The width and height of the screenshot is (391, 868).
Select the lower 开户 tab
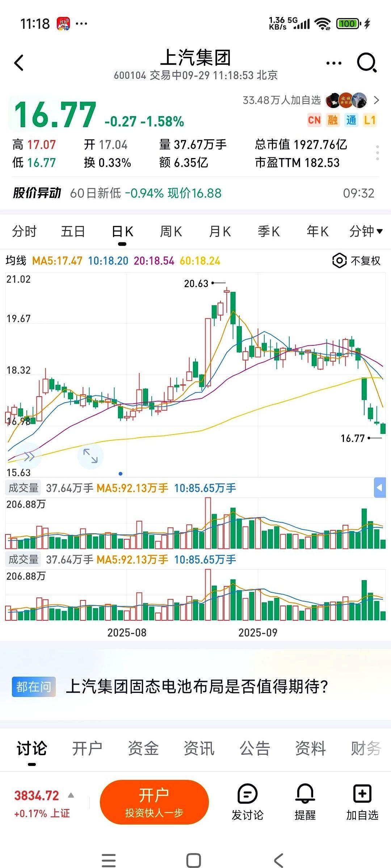87,748
